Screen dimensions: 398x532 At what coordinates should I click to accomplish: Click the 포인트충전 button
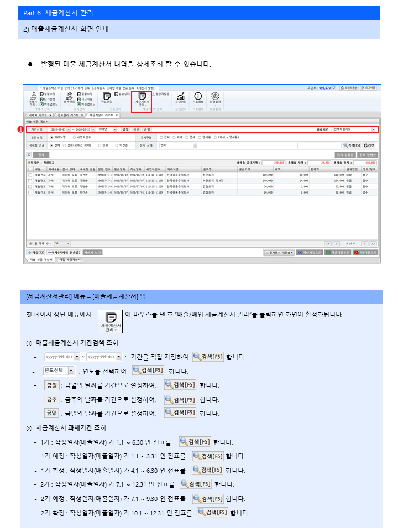[349, 88]
